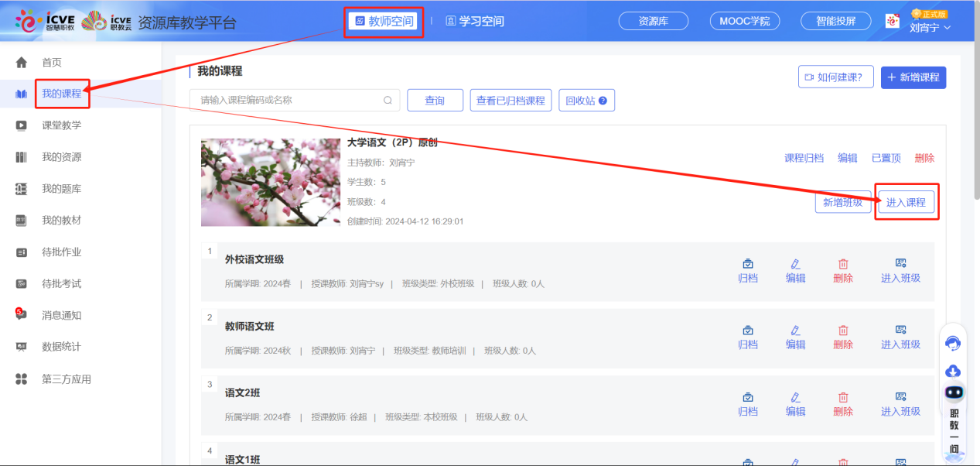Archive the 外校语文班级 class

(x=748, y=266)
